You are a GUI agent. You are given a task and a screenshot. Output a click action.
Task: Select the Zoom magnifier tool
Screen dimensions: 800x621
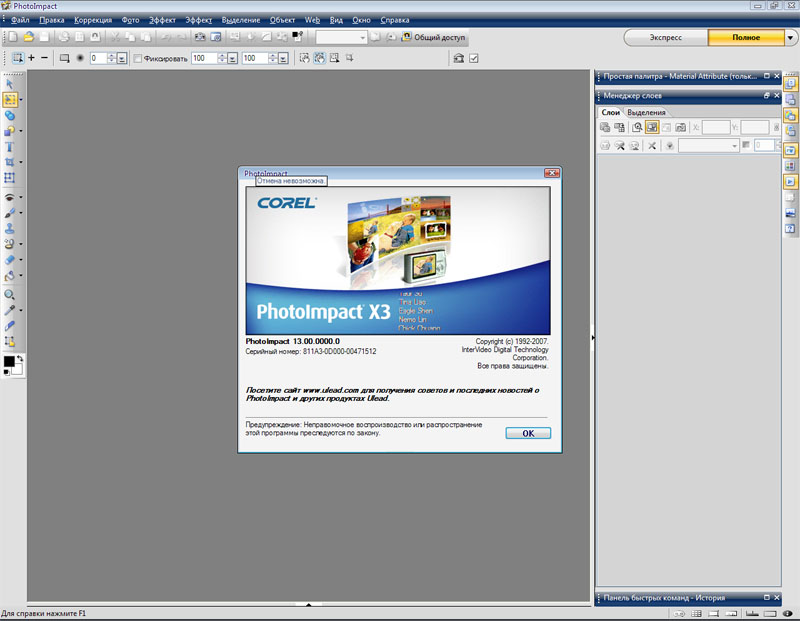click(10, 295)
